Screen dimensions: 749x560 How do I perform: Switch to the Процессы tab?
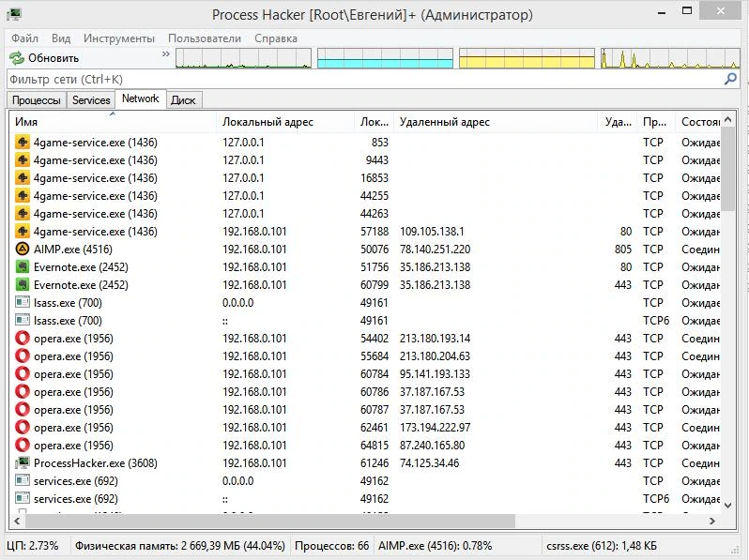click(x=37, y=100)
